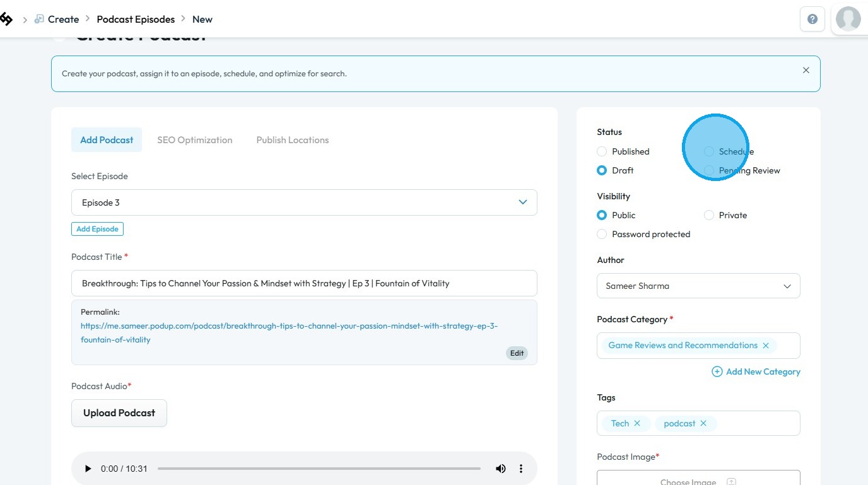Remove the podcast tag
The width and height of the screenshot is (868, 485).
tap(703, 423)
